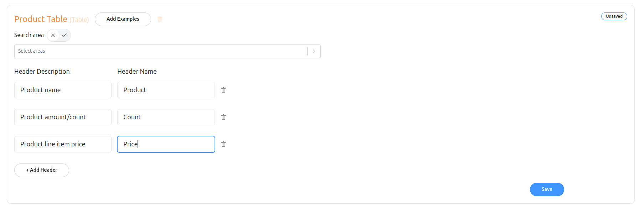This screenshot has height=208, width=644.
Task: Edit the Count header name field
Action: pyautogui.click(x=166, y=117)
